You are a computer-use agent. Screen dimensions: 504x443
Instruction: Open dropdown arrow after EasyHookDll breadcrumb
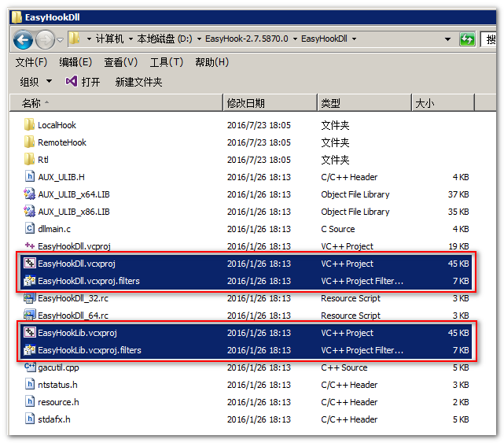354,39
